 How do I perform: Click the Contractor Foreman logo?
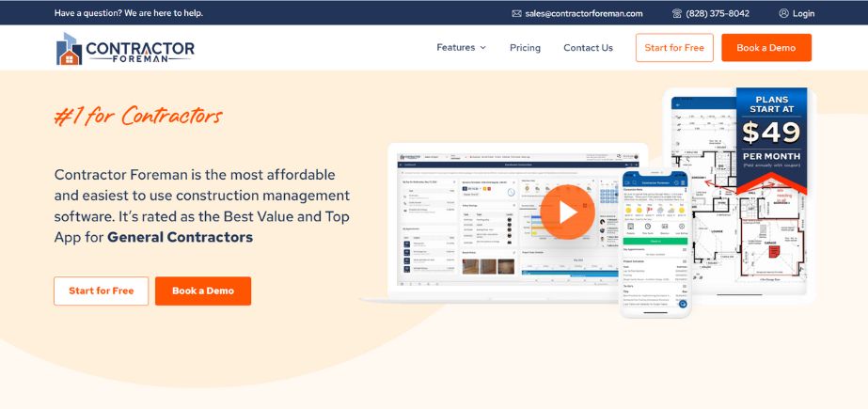[x=125, y=49]
